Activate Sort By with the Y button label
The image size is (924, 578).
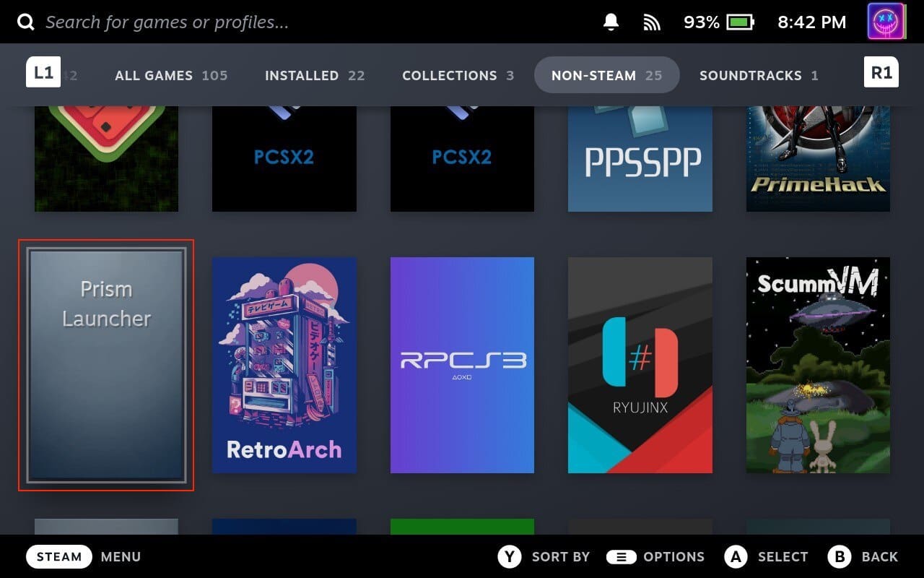click(510, 556)
